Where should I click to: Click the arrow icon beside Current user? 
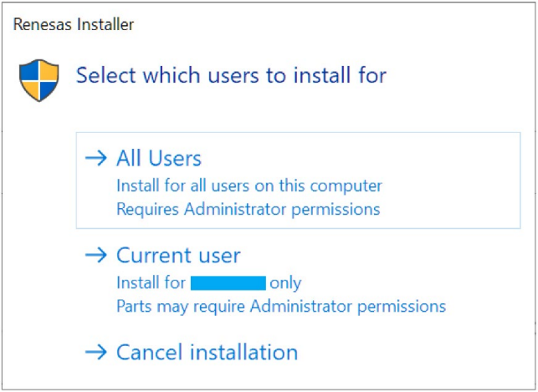point(97,255)
